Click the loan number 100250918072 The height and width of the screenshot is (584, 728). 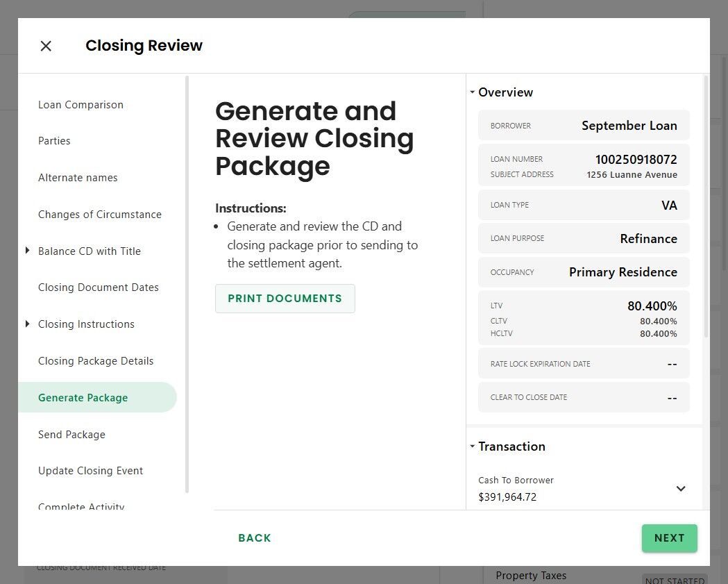click(636, 159)
